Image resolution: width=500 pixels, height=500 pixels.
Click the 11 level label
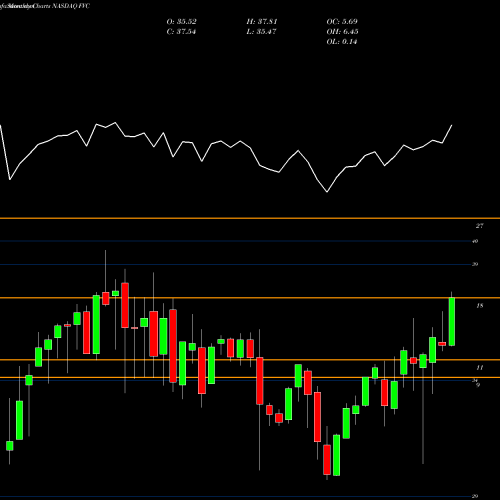coord(479,368)
